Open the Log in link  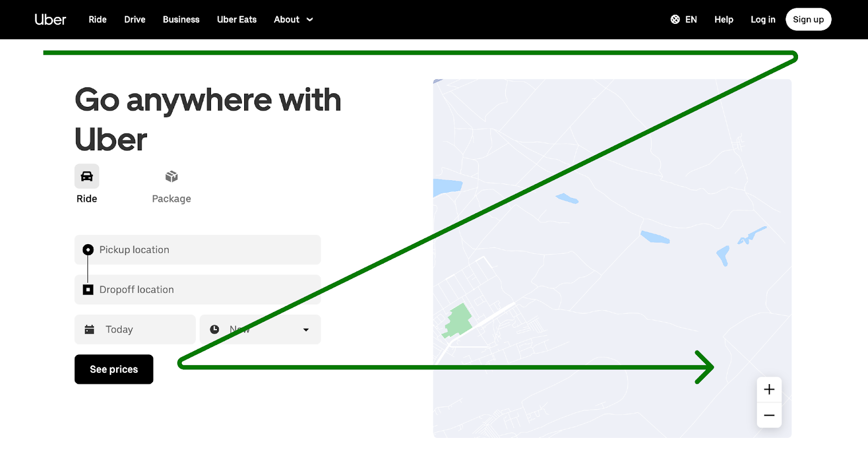(763, 20)
